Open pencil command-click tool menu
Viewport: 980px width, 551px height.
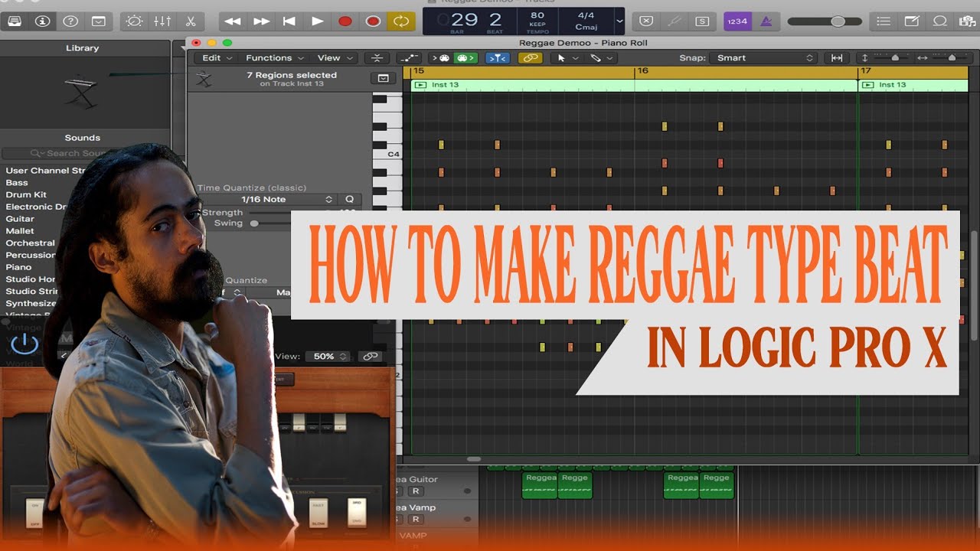pos(600,57)
